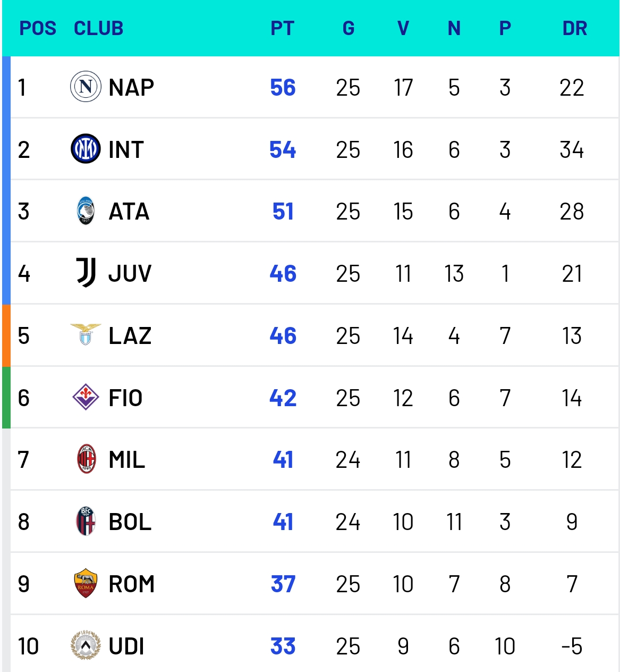Sort table by DR column header
This screenshot has width=620, height=672.
coord(574,28)
